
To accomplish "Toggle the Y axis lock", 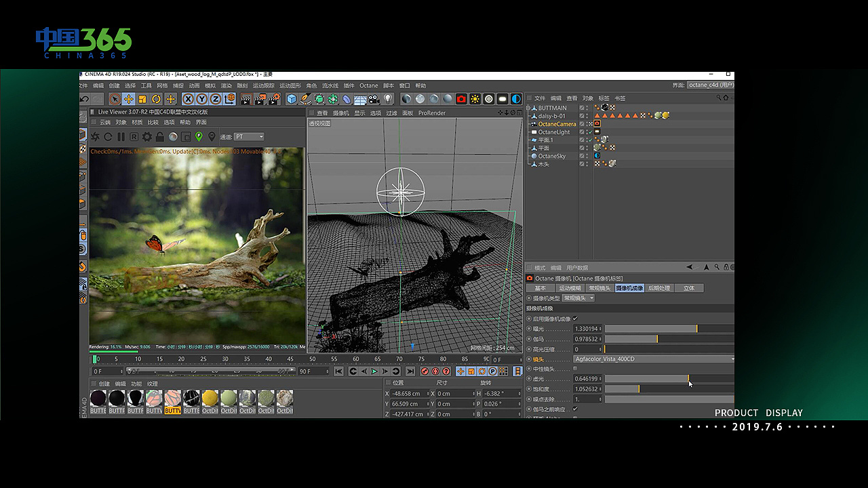I will coord(202,99).
